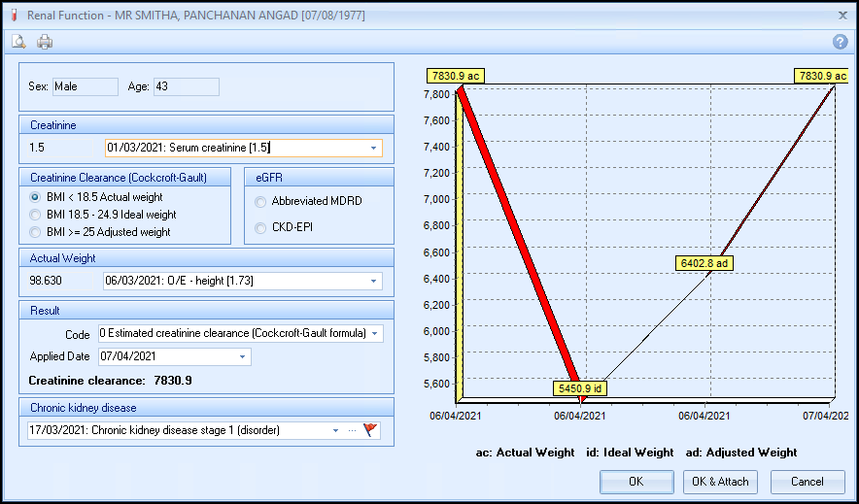The height and width of the screenshot is (504, 859).
Task: Open print preview from the toolbar
Action: 18,42
